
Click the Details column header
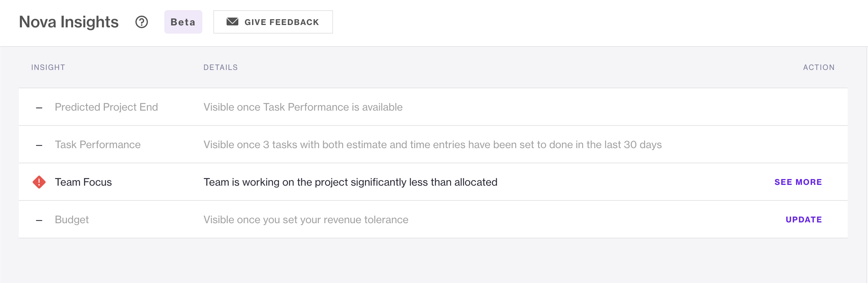coord(221,67)
